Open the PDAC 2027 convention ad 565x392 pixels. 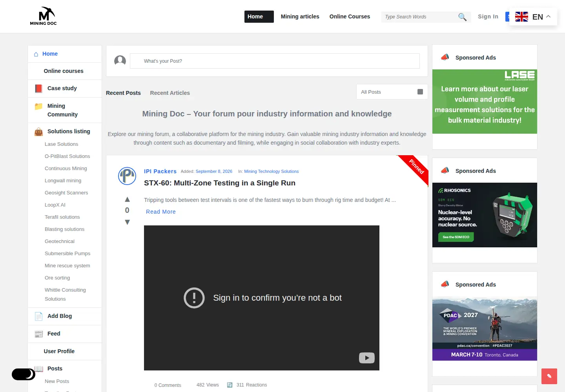coord(485,328)
